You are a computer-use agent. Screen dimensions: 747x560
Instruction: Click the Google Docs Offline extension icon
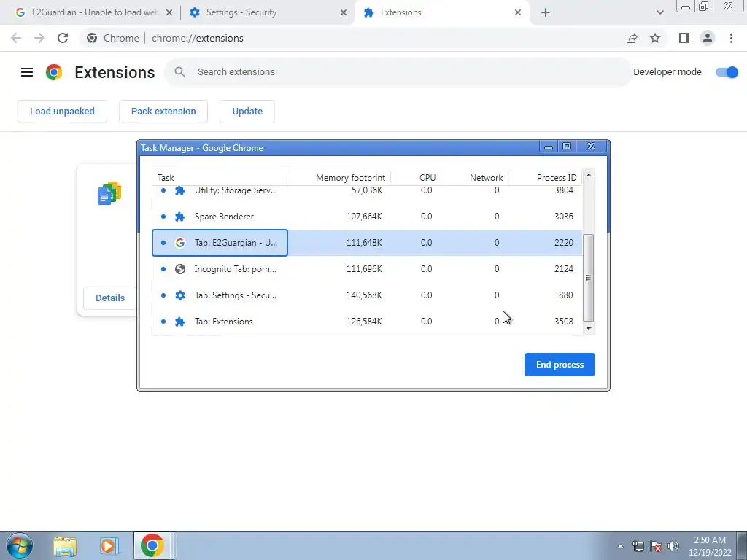click(109, 192)
